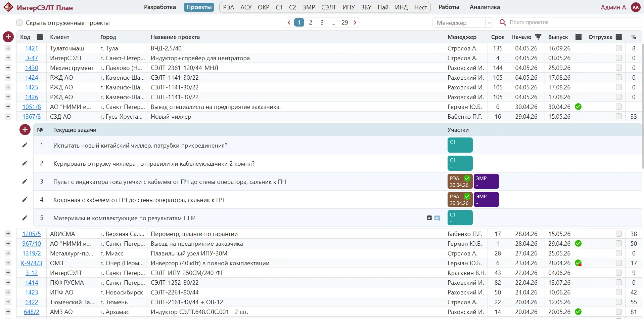Click the red add project plus button
Image resolution: width=644 pixels, height=319 pixels.
click(x=8, y=37)
